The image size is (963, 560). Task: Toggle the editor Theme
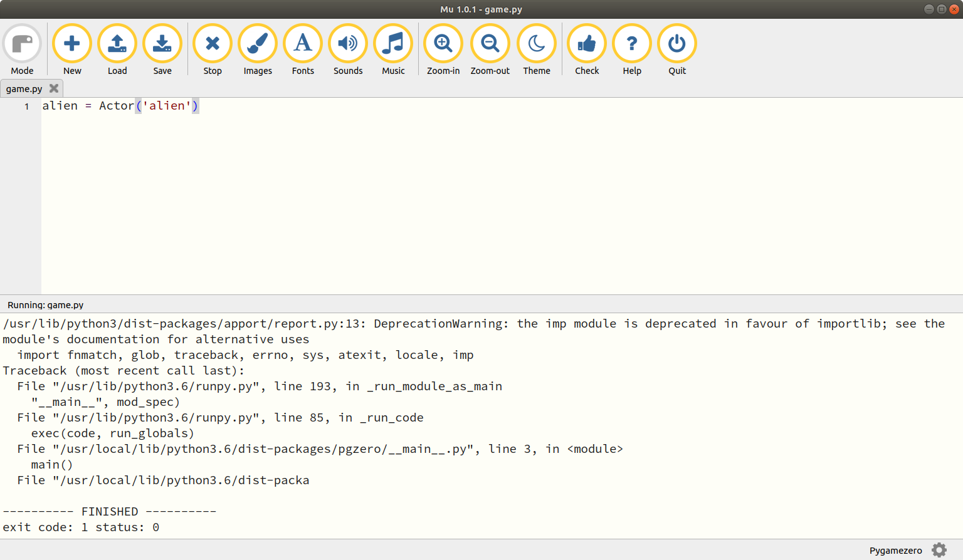click(537, 43)
